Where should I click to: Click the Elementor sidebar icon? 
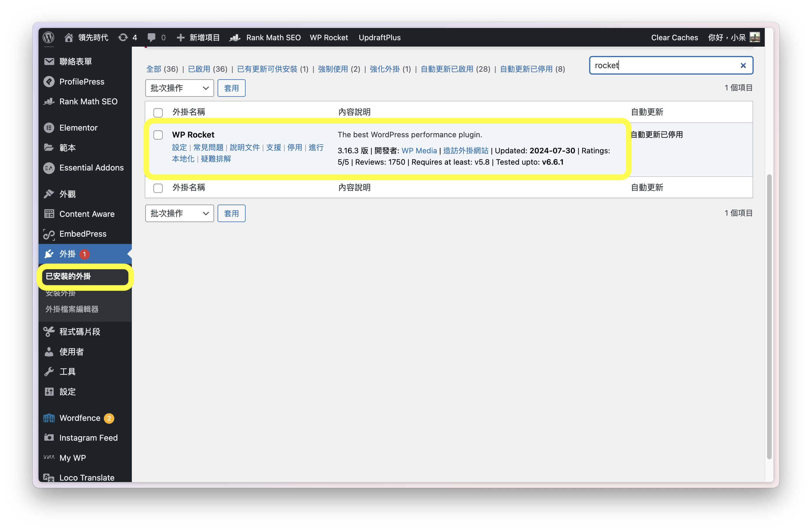tap(49, 128)
